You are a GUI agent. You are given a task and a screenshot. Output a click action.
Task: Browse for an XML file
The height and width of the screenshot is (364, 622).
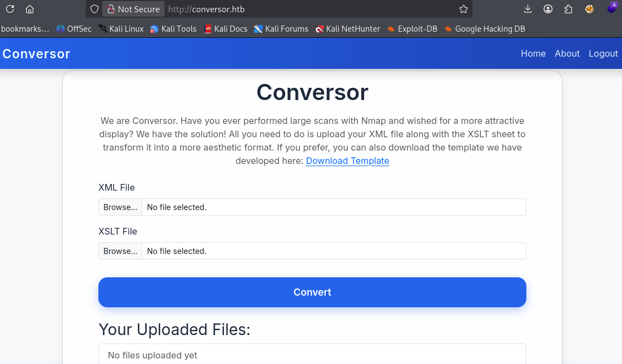(120, 207)
